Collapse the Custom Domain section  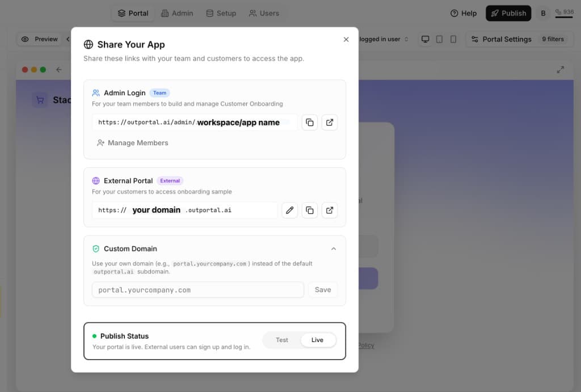[334, 248]
